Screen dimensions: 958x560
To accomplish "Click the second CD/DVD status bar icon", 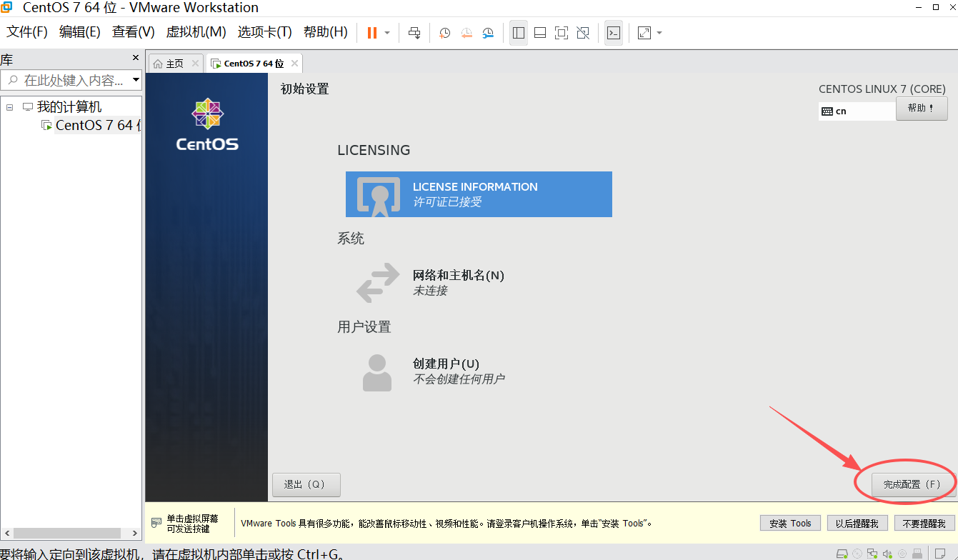I will pyautogui.click(x=902, y=554).
